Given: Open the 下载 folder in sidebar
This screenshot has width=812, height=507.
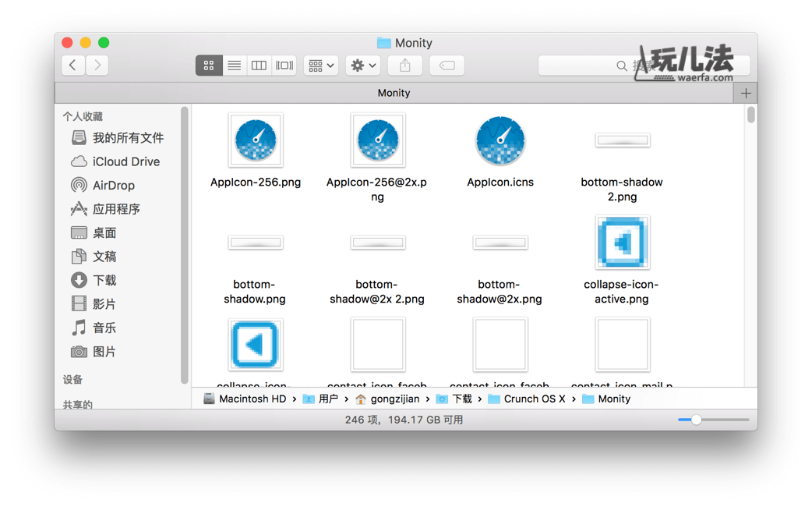Looking at the screenshot, I should click(x=104, y=280).
